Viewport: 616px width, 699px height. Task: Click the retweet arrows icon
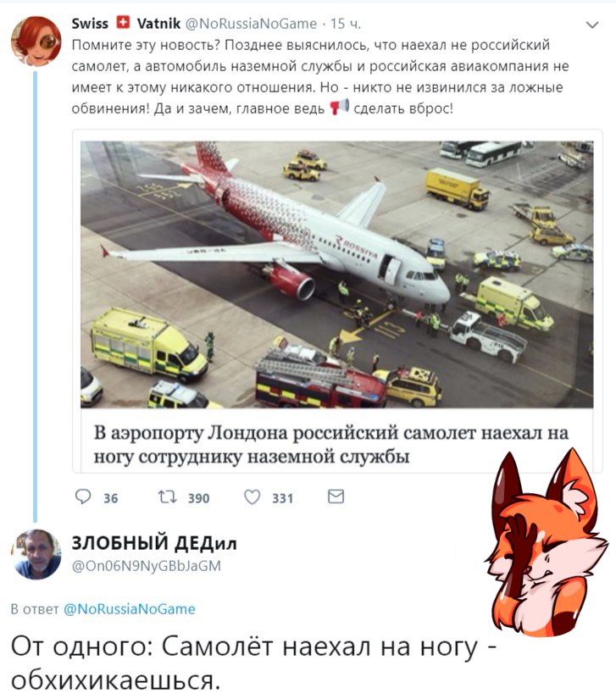point(168,497)
